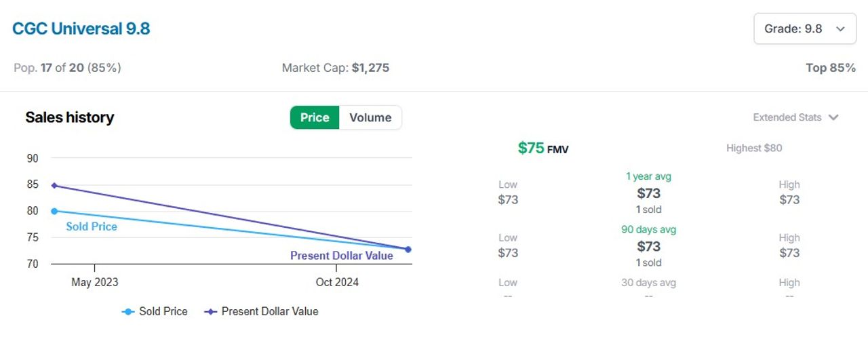The image size is (868, 337).
Task: Click the $75 FMV value
Action: click(543, 148)
